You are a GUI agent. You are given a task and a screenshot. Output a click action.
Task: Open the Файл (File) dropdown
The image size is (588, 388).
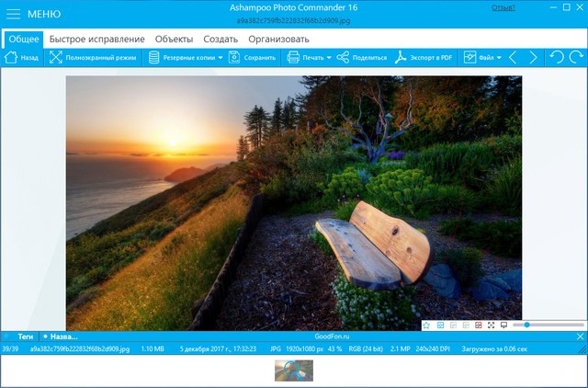[483, 57]
